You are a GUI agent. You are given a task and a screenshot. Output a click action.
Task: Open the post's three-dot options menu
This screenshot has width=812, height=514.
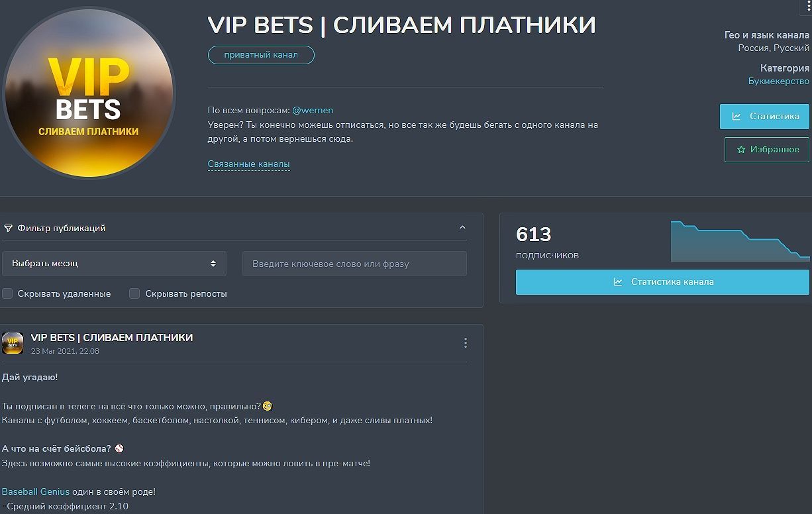466,342
